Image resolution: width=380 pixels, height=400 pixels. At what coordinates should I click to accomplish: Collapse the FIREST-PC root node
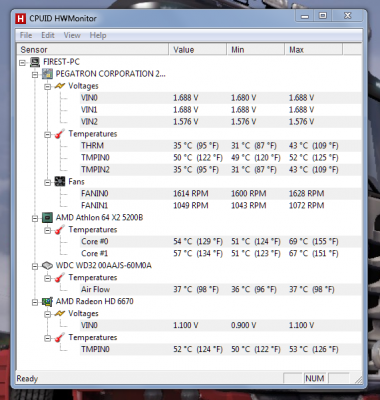click(x=22, y=62)
